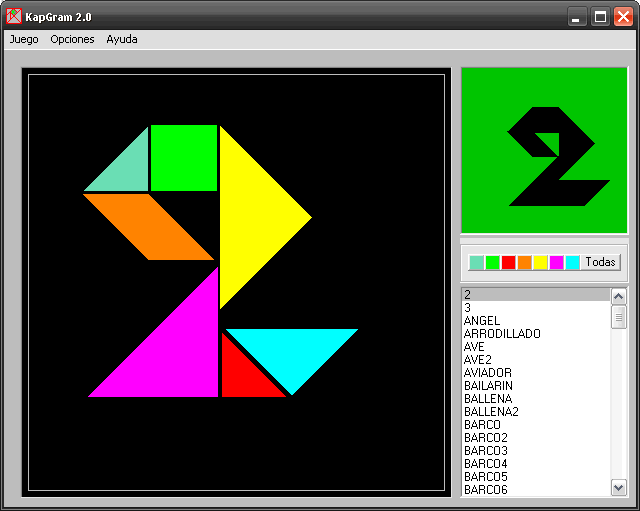Click the yellow large triangle piece
The width and height of the screenshot is (640, 511).
click(x=250, y=218)
